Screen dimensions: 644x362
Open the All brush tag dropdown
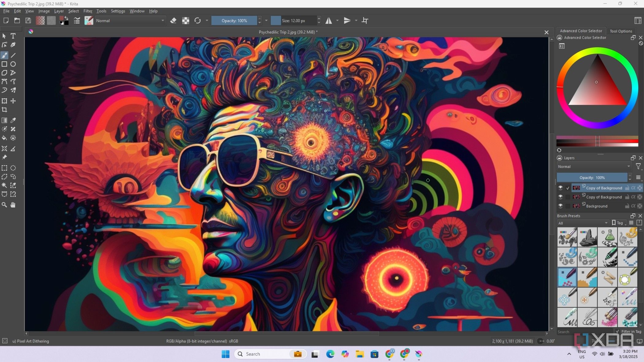click(583, 223)
